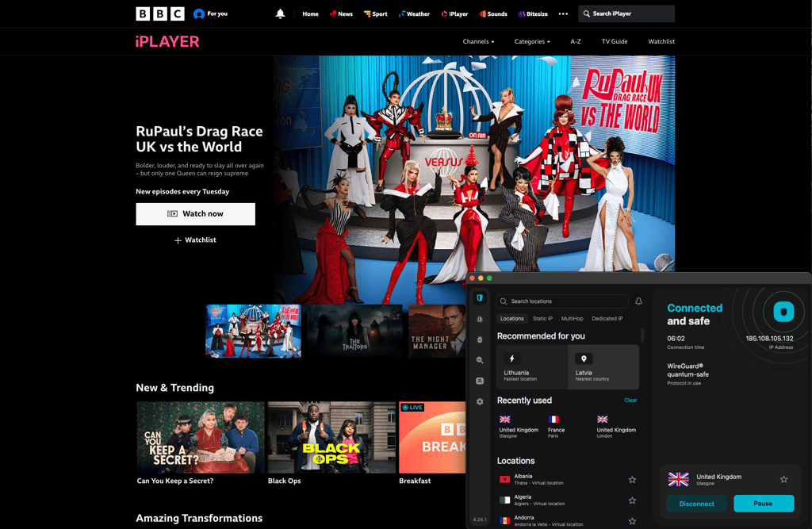This screenshot has width=812, height=529.
Task: Click the Watch now button
Action: point(195,214)
